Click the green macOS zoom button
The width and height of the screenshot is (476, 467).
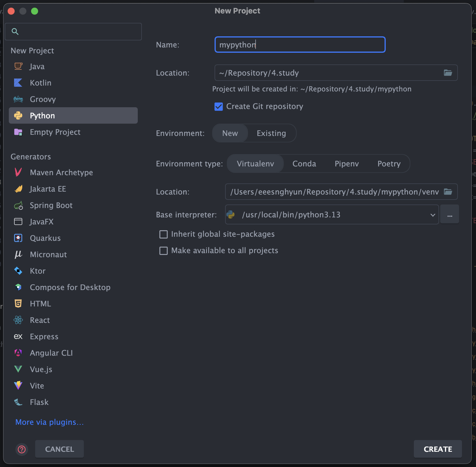point(35,11)
